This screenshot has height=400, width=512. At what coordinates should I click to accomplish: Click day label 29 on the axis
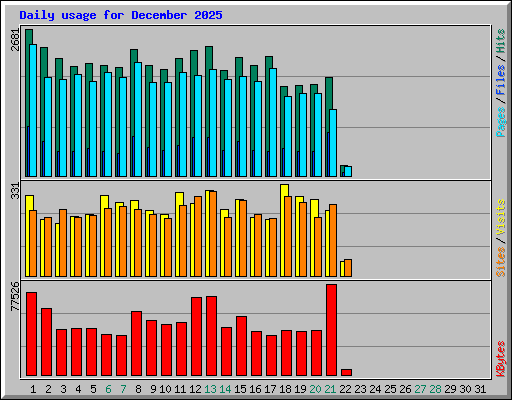pyautogui.click(x=450, y=389)
